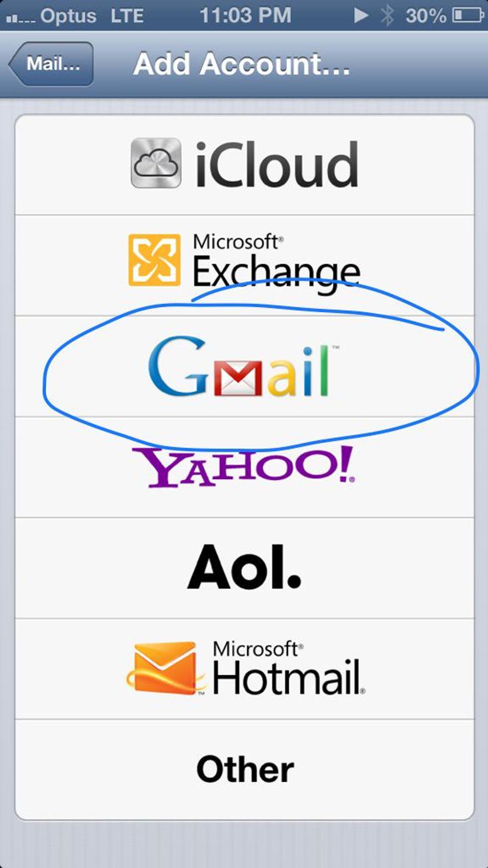The width and height of the screenshot is (488, 868).
Task: Tap the 11:03 PM clock
Action: coord(245,15)
